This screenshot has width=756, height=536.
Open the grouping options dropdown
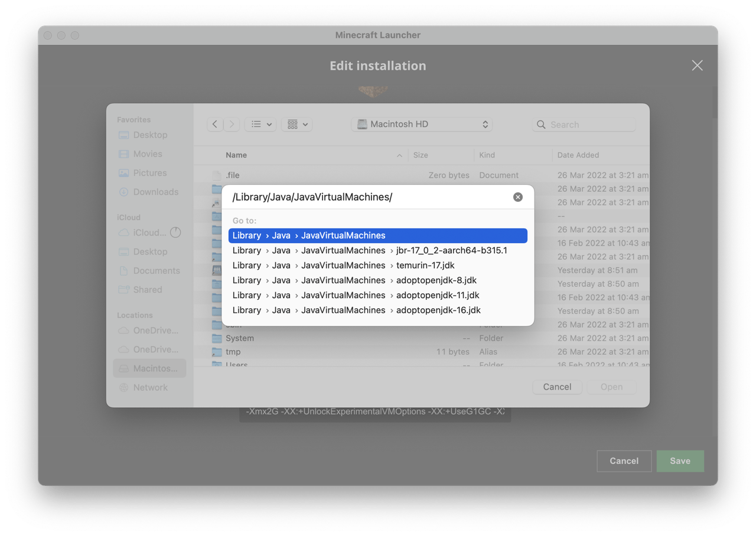coord(296,124)
